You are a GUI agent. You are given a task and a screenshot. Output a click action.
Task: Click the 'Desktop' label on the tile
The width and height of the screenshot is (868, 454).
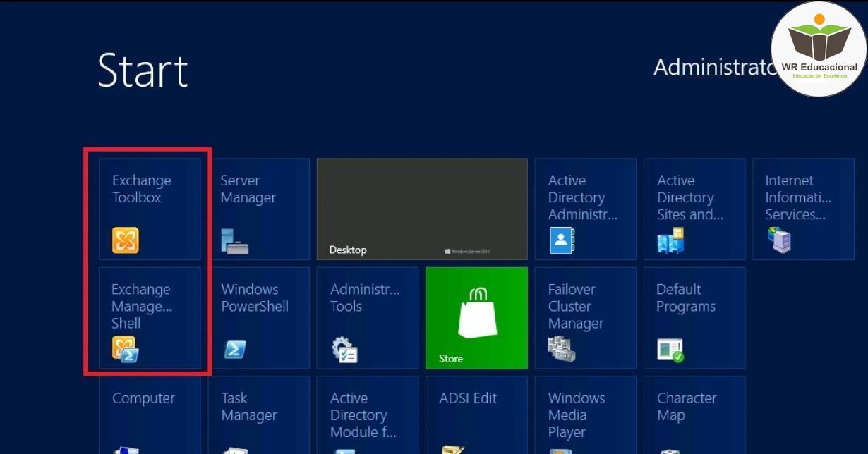348,250
